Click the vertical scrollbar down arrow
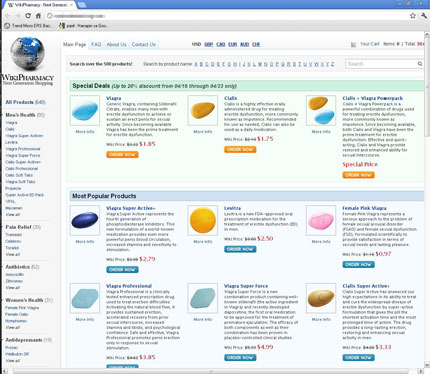The height and width of the screenshot is (374, 430). pyautogui.click(x=427, y=364)
